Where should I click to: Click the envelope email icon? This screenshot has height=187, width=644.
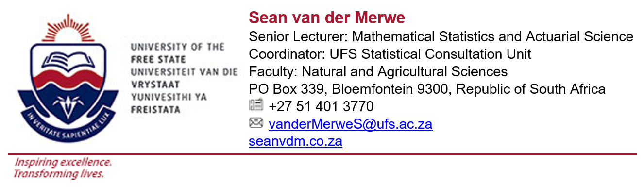click(255, 123)
